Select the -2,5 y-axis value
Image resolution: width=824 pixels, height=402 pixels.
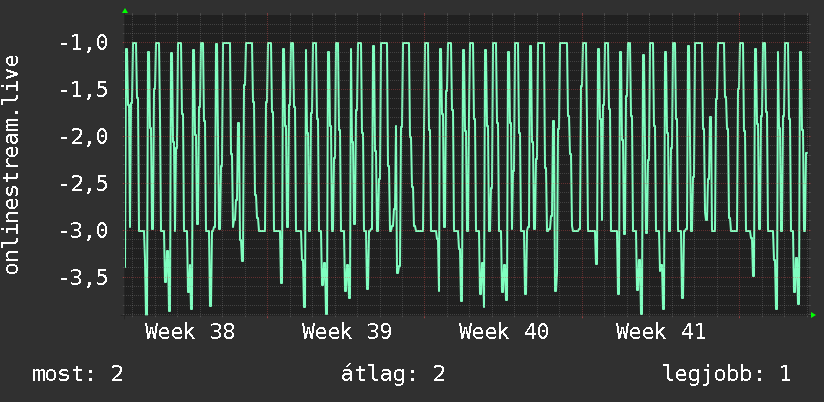pyautogui.click(x=84, y=184)
